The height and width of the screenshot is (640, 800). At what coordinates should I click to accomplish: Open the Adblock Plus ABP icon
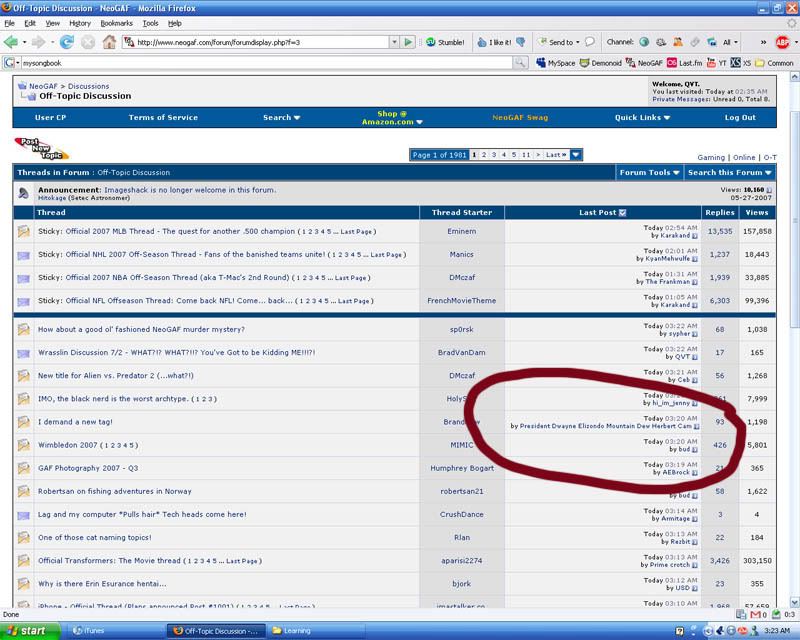[x=782, y=42]
